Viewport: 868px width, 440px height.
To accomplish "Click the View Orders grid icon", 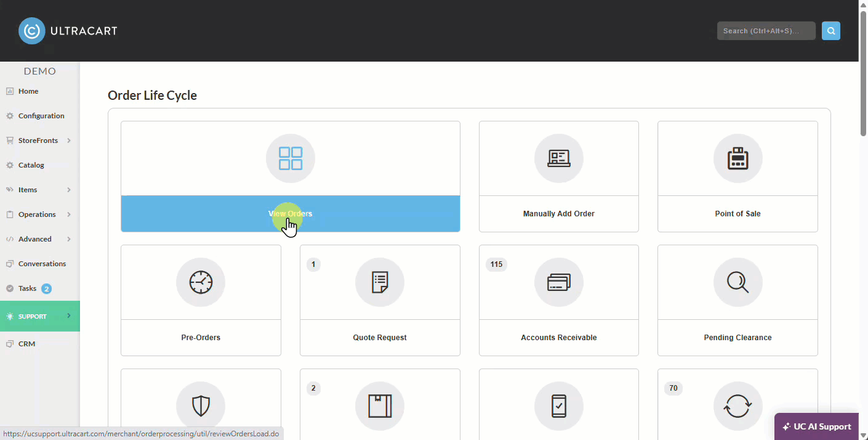I will pyautogui.click(x=291, y=158).
